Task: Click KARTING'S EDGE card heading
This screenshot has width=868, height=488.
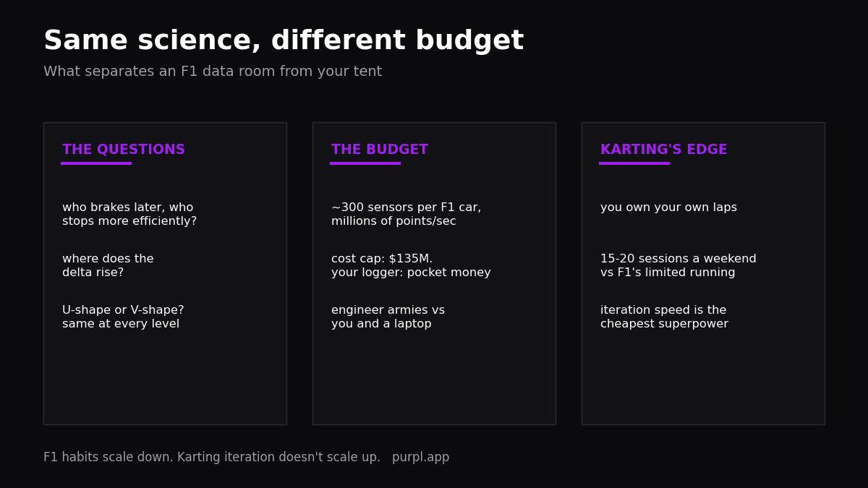Action: (x=664, y=150)
